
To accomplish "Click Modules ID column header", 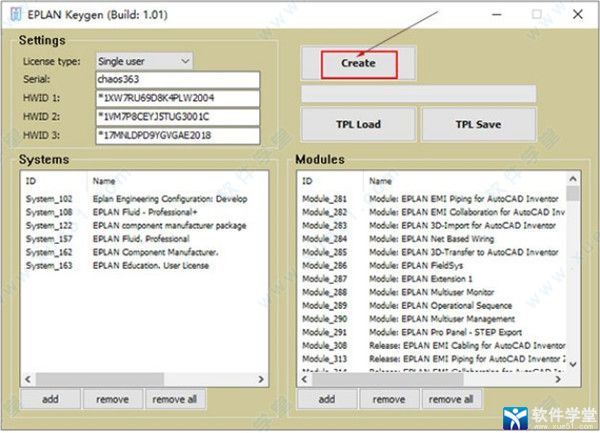I will [331, 181].
